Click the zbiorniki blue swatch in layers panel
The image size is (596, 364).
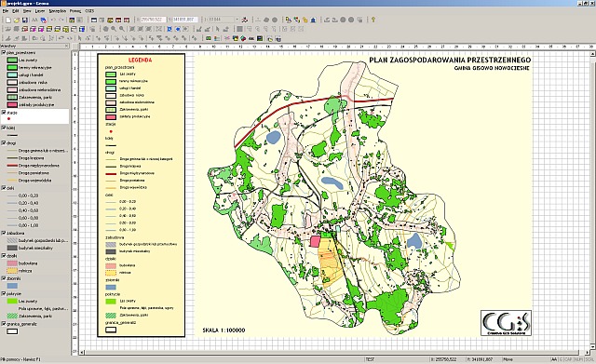point(12,286)
